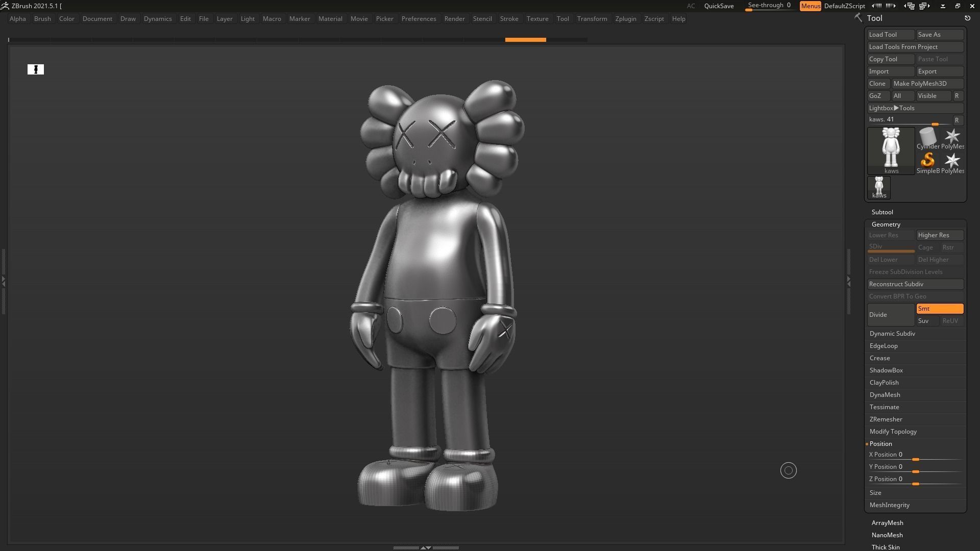Click the Save As button
This screenshot has height=551, width=980.
pyautogui.click(x=940, y=35)
